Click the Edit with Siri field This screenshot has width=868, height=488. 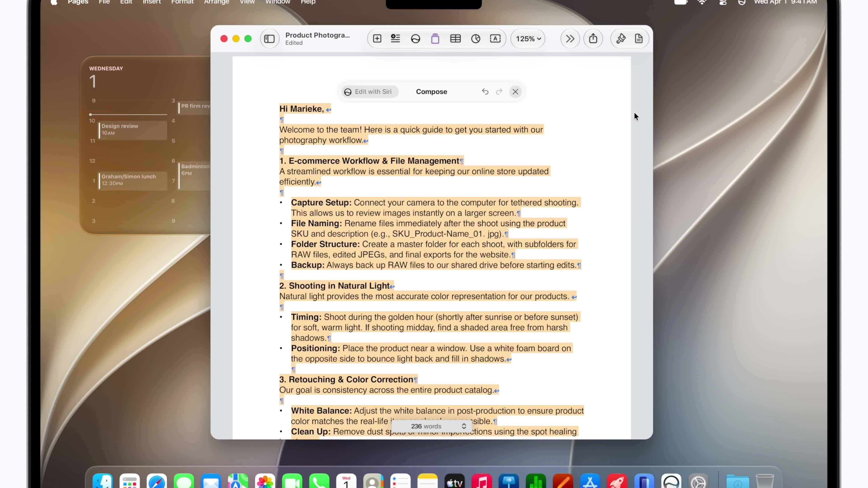(x=370, y=91)
